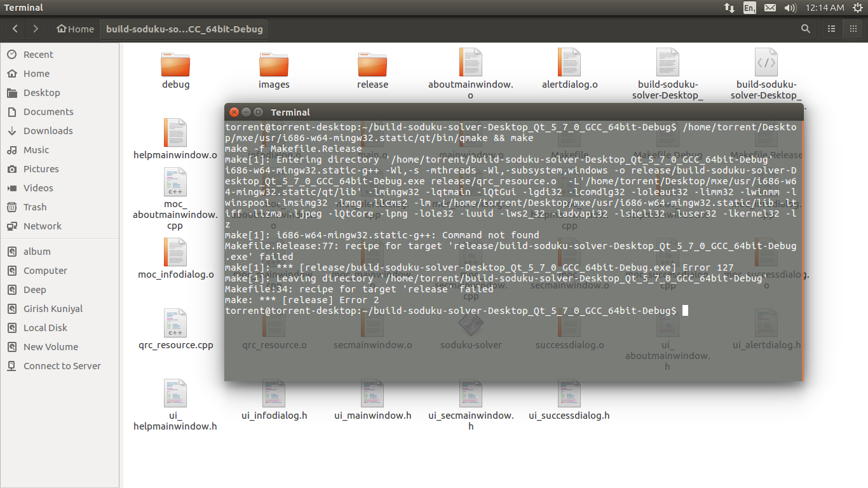The height and width of the screenshot is (488, 868).
Task: Open Music in the sidebar
Action: point(60,150)
